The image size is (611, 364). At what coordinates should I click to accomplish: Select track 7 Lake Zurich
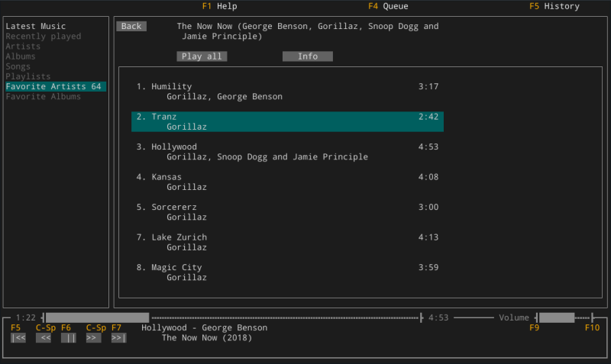point(288,242)
